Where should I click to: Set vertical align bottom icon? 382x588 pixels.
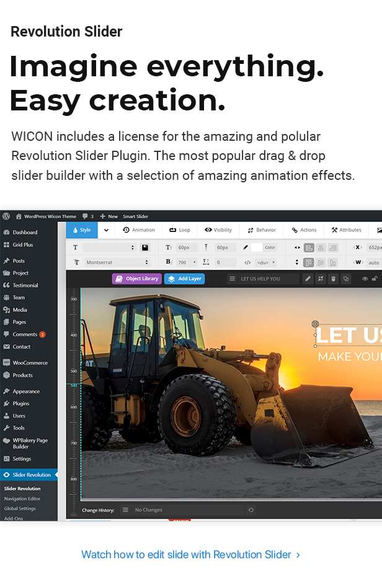333,262
